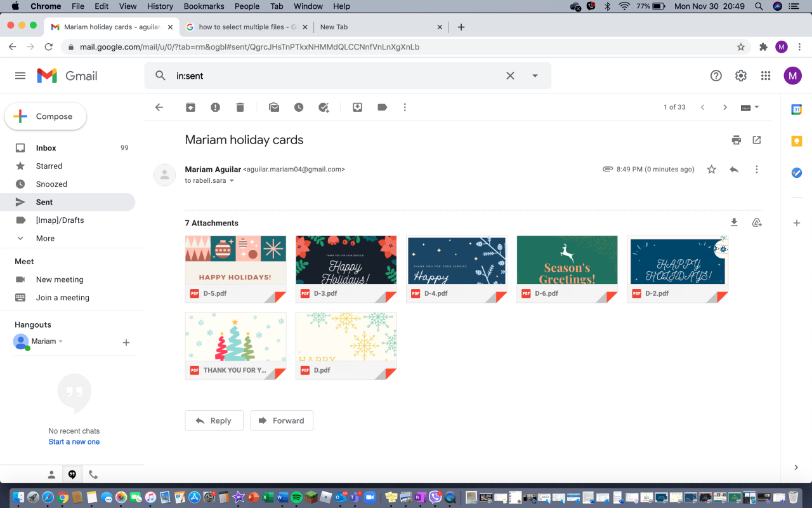Image resolution: width=812 pixels, height=508 pixels.
Task: Switch to 'how to select multiple files' tab
Action: point(247,27)
